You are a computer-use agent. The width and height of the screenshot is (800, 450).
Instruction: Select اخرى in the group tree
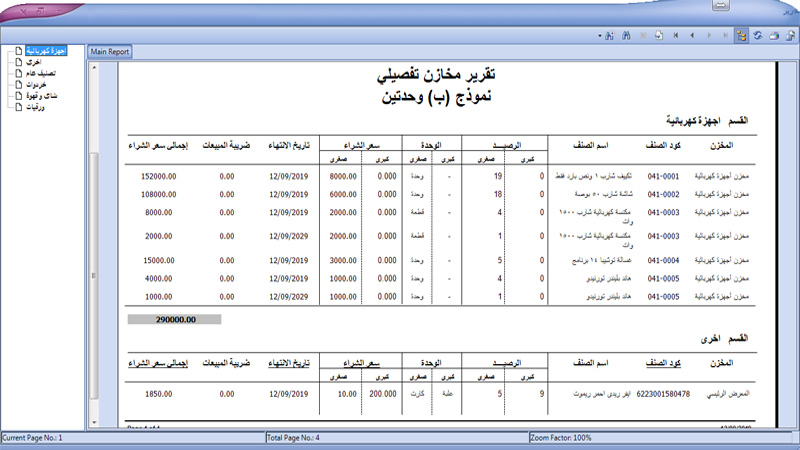click(x=34, y=62)
